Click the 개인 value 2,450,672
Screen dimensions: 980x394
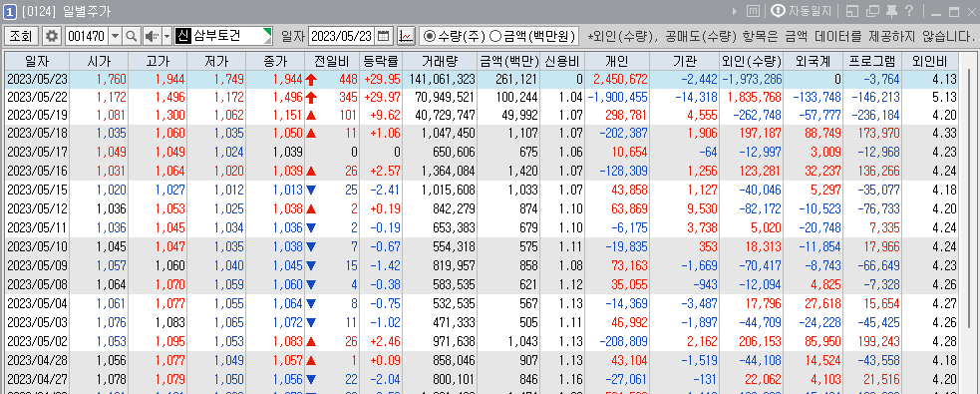tap(621, 80)
